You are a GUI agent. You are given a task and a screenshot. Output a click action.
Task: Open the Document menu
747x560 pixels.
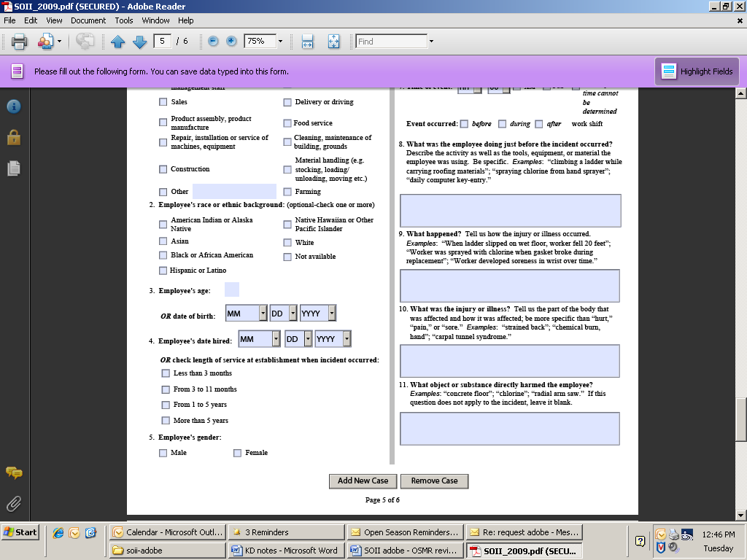click(x=88, y=20)
